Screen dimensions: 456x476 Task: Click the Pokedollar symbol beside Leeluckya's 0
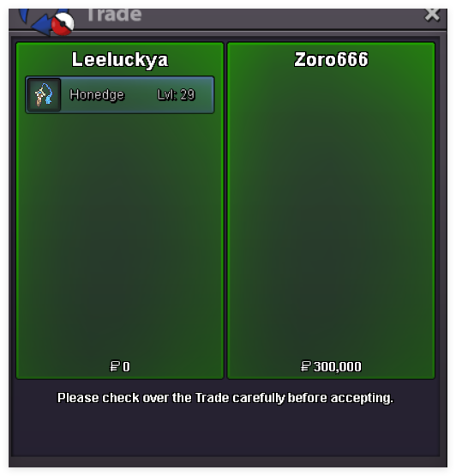[115, 366]
